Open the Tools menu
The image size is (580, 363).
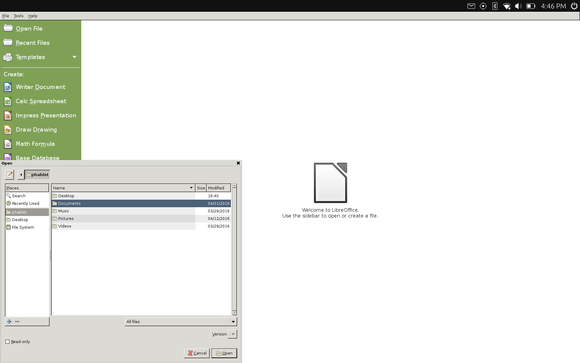pyautogui.click(x=18, y=16)
